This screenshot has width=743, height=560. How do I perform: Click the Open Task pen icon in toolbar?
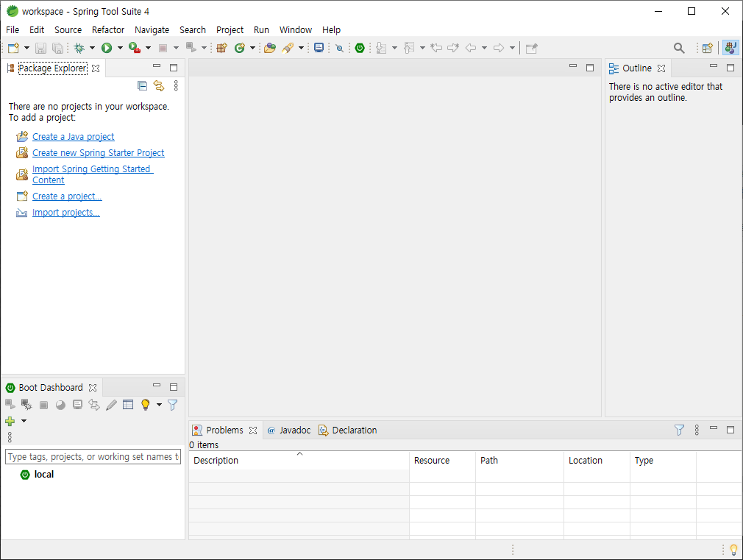288,48
